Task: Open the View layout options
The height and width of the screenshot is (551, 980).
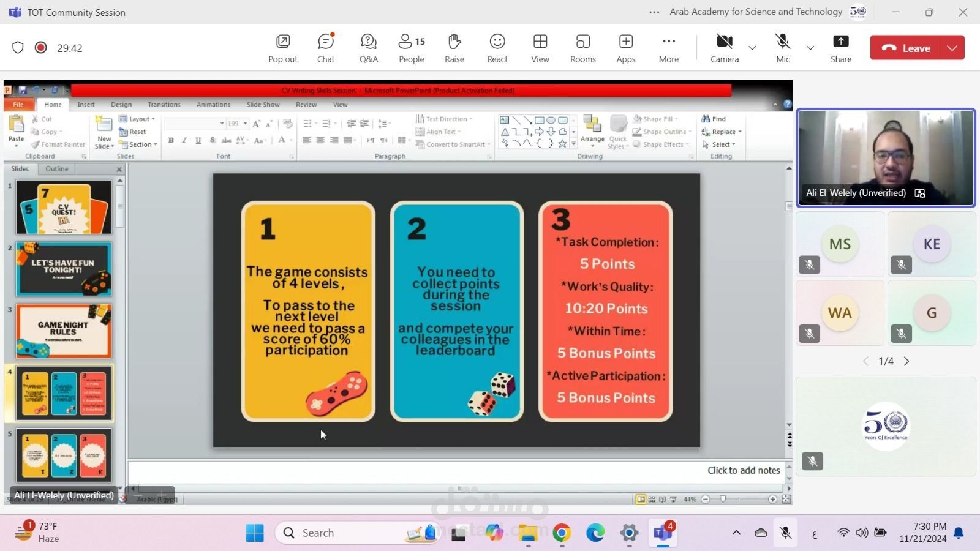Action: 540,48
